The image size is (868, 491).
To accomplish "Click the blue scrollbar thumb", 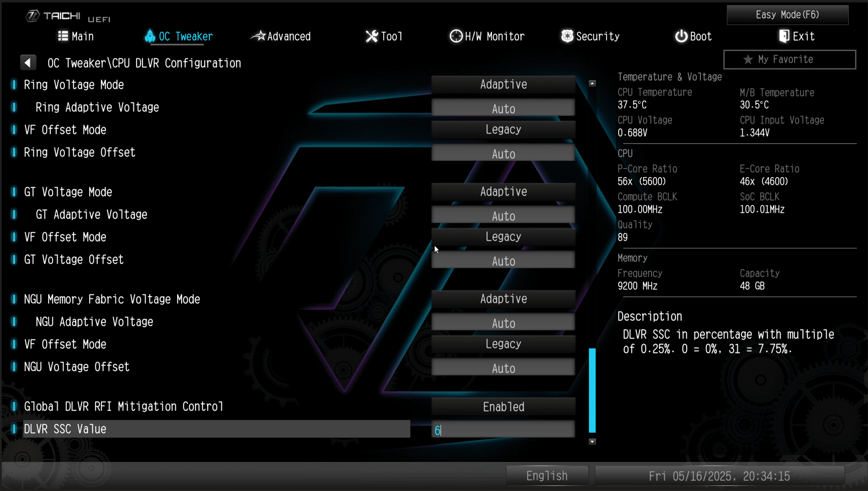I will coord(592,390).
